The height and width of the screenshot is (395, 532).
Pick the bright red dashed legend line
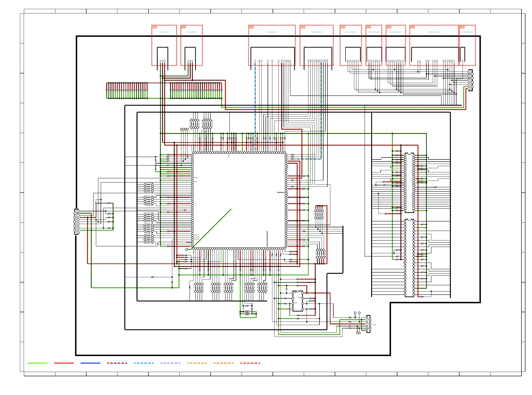pos(250,363)
